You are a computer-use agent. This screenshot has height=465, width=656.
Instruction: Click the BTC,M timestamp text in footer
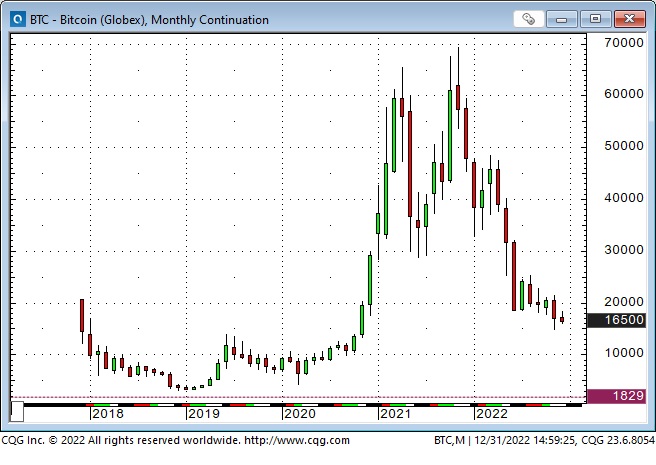[x=544, y=440]
